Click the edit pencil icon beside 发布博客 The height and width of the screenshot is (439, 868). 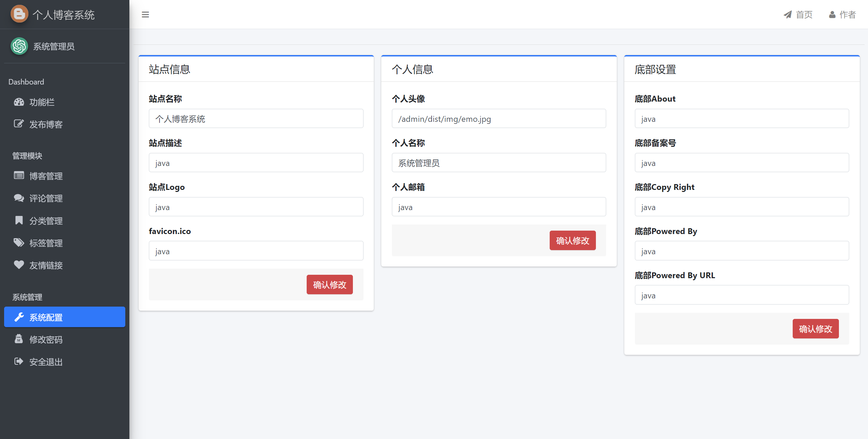coord(19,124)
